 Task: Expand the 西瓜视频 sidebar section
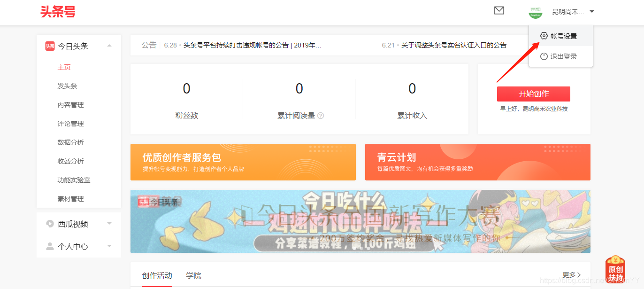(109, 224)
